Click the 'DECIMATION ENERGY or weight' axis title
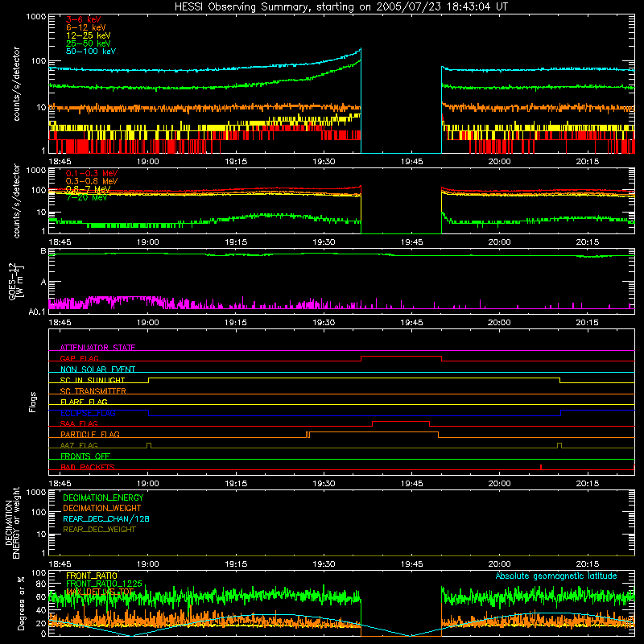The image size is (644, 644). click(x=12, y=522)
